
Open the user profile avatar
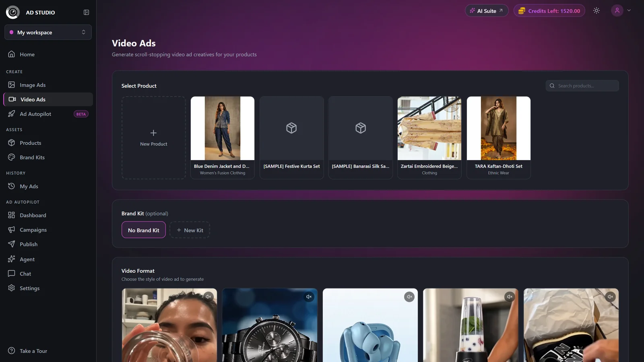point(617,10)
